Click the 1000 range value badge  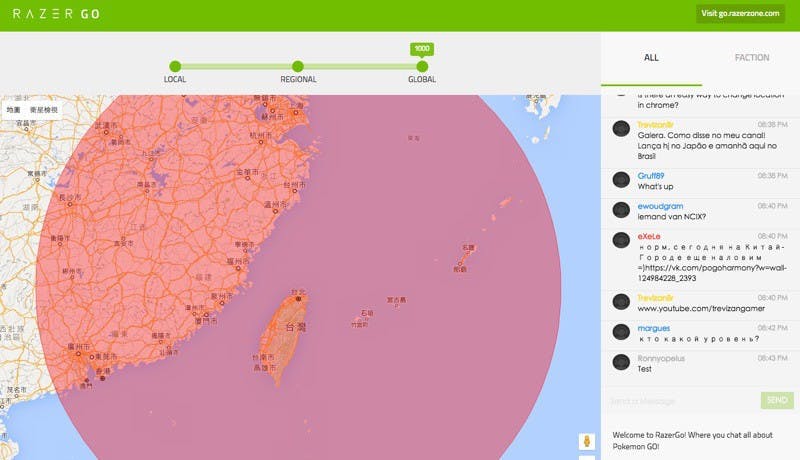[422, 49]
